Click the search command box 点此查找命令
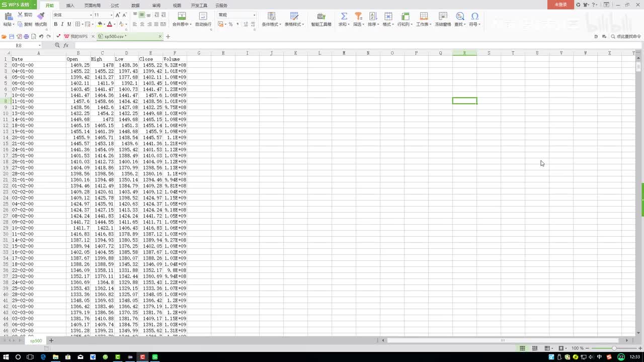644x362 pixels. (626, 37)
